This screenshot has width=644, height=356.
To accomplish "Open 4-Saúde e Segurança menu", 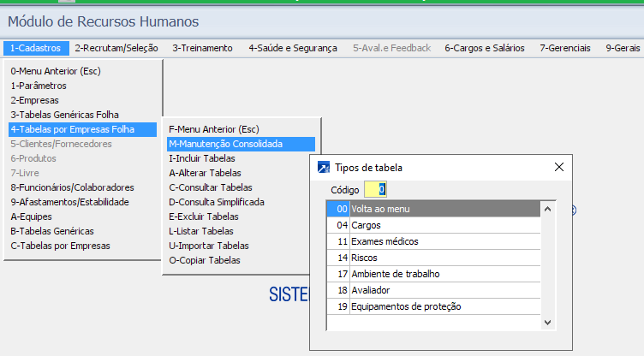I will pyautogui.click(x=293, y=48).
